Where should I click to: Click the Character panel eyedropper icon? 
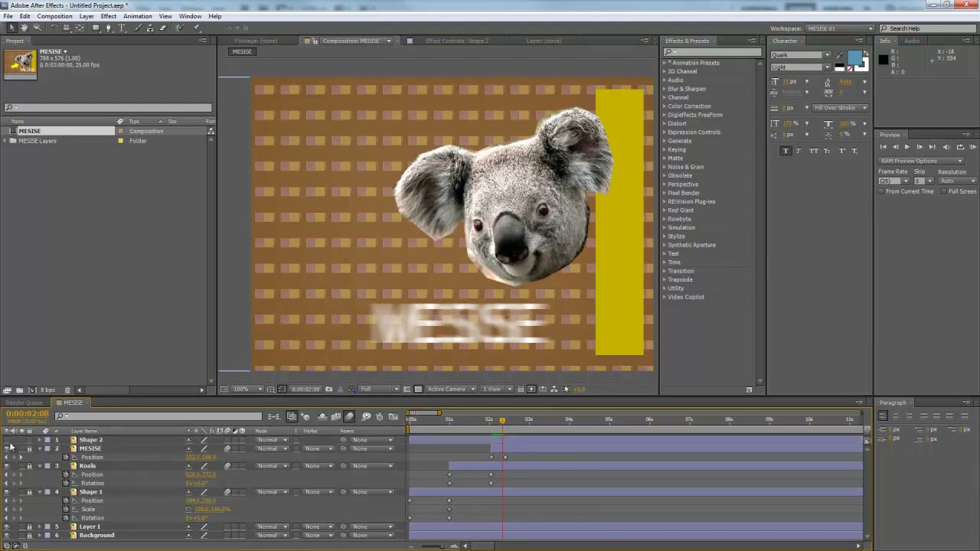coord(841,56)
